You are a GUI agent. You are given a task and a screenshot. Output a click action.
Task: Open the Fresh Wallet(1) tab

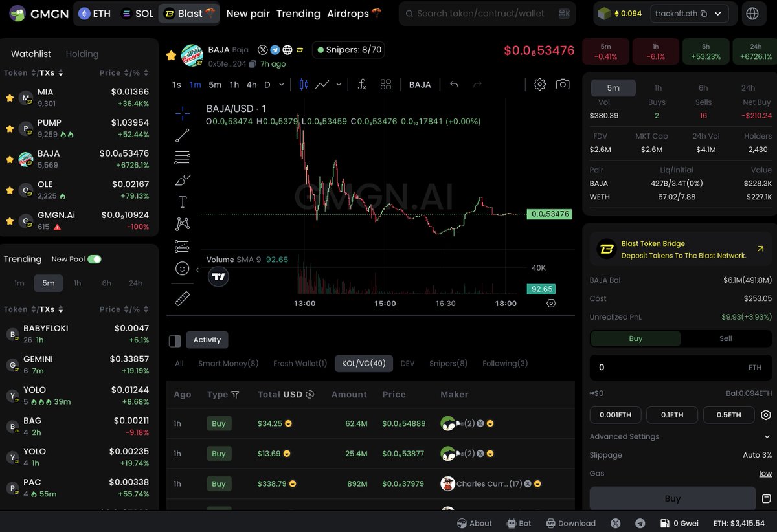coord(300,364)
